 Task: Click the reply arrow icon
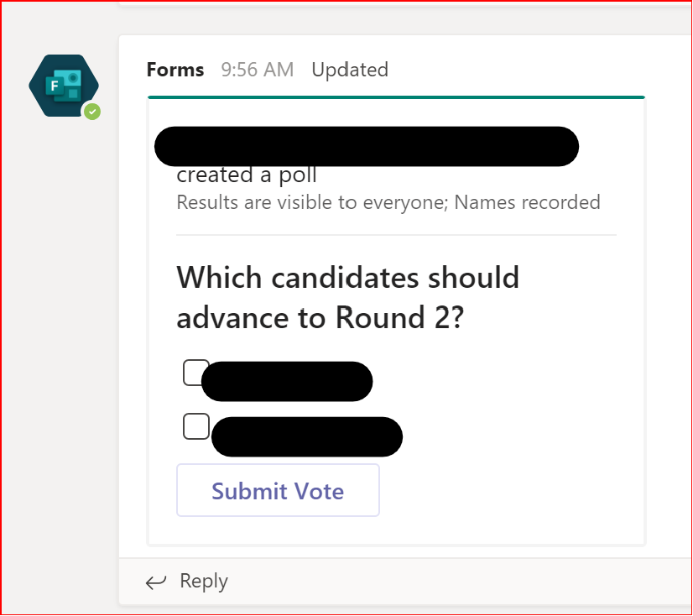[156, 581]
